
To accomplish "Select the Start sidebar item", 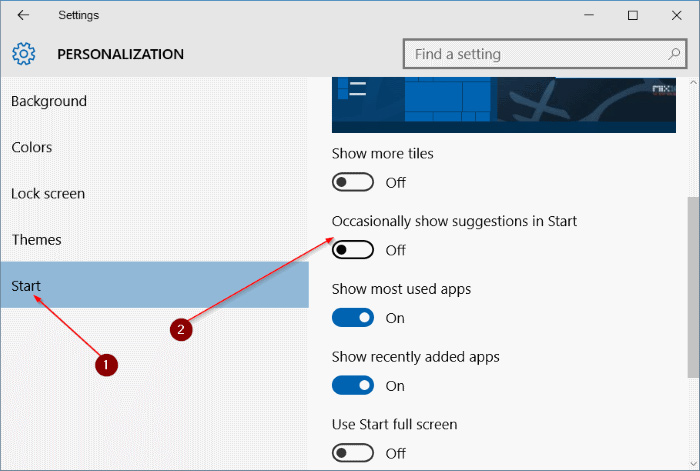I will tap(154, 285).
